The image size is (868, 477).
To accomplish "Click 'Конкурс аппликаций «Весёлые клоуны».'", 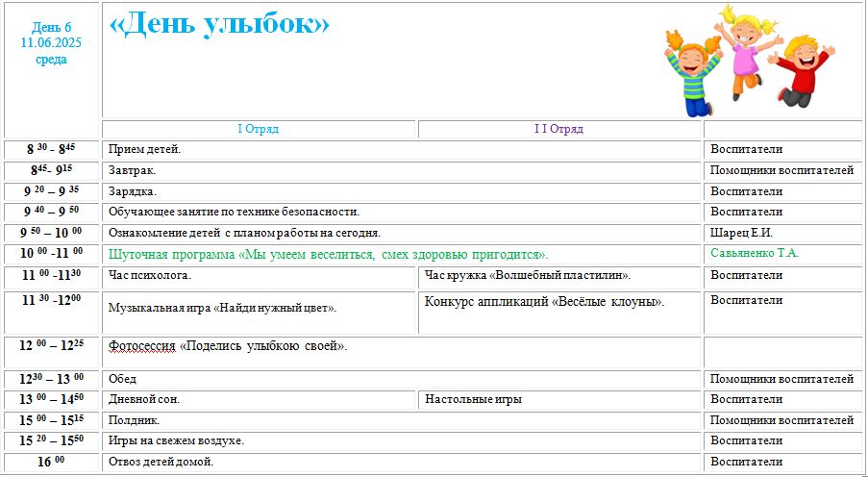I will [544, 302].
